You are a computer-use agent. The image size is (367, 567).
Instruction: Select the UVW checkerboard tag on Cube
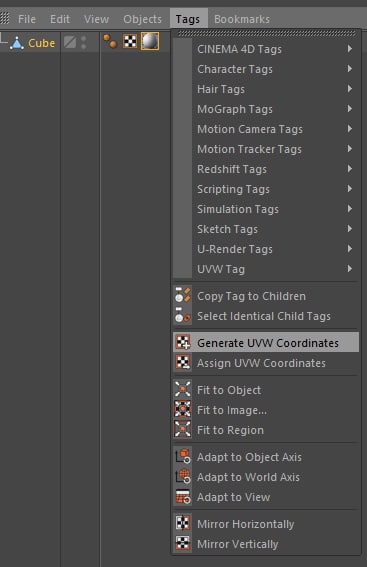coord(130,42)
